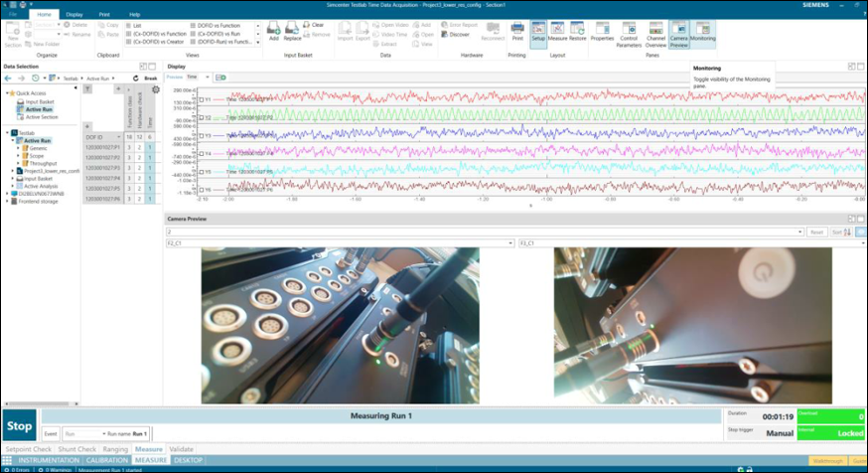The height and width of the screenshot is (473, 868).
Task: Click the display add-pane icon next to Time
Action: pos(220,77)
